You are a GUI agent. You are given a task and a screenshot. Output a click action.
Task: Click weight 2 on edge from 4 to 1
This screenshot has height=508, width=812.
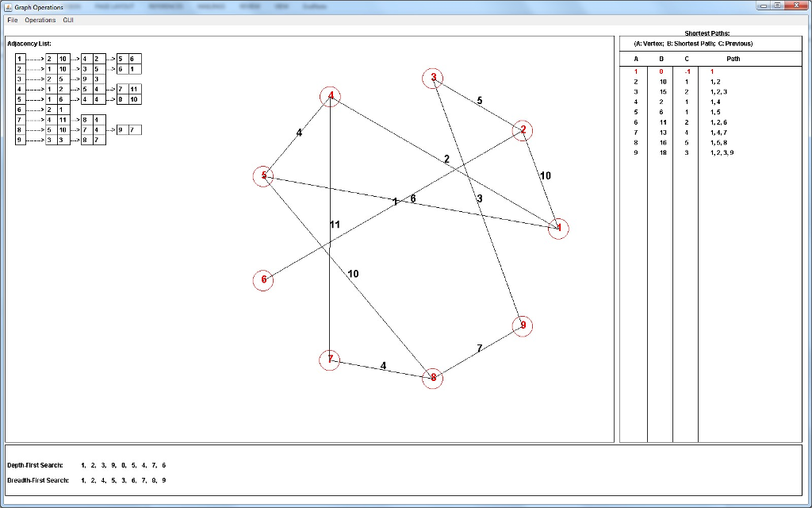[x=446, y=159]
